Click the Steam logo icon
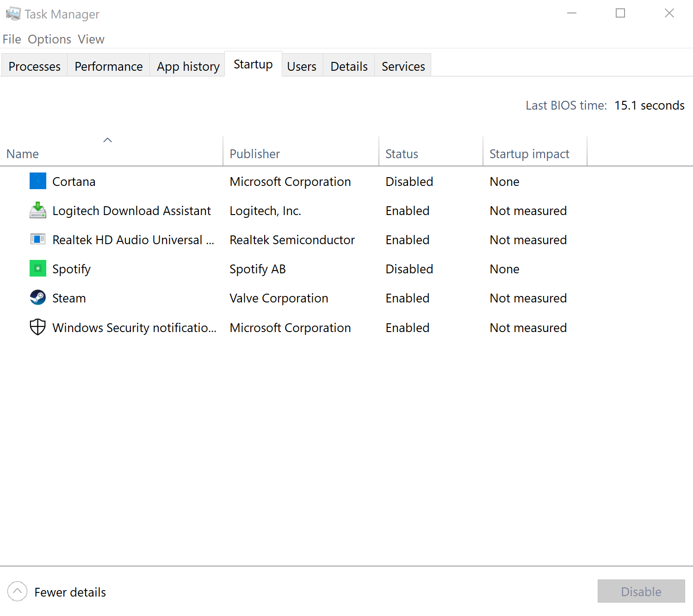This screenshot has height=616, width=693. click(x=38, y=297)
